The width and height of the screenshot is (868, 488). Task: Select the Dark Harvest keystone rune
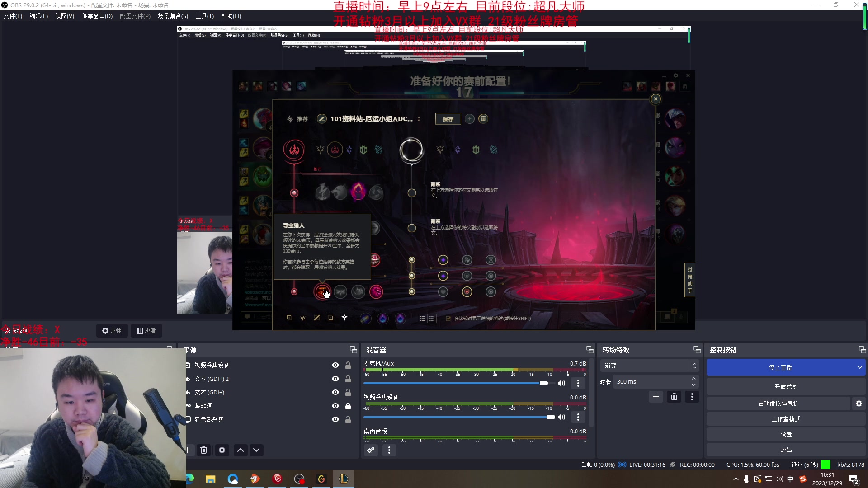coord(358,192)
